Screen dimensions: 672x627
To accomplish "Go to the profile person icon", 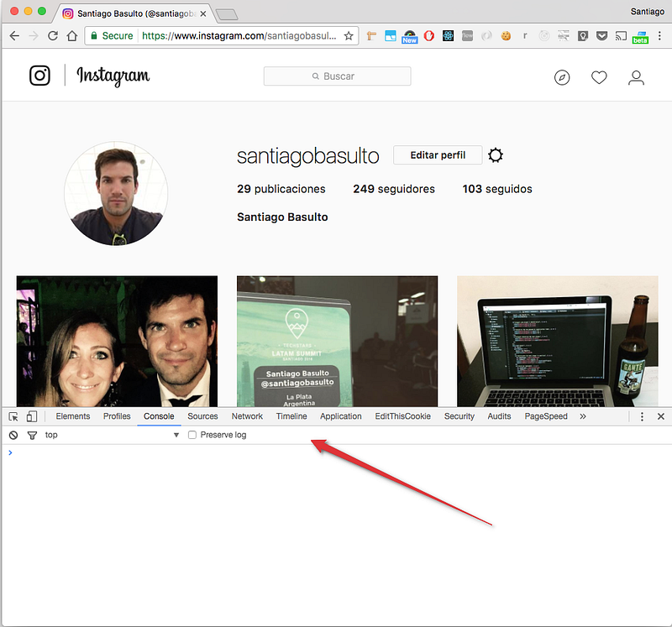I will click(636, 78).
